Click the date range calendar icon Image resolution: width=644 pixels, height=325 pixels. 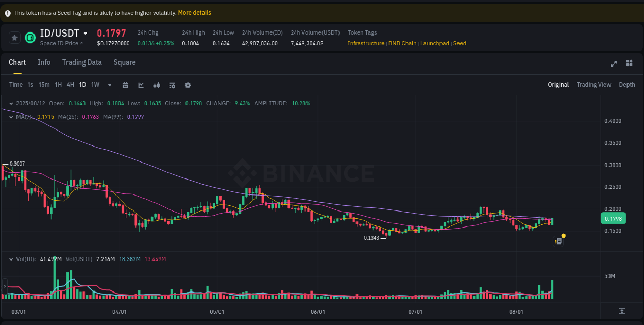click(x=125, y=85)
